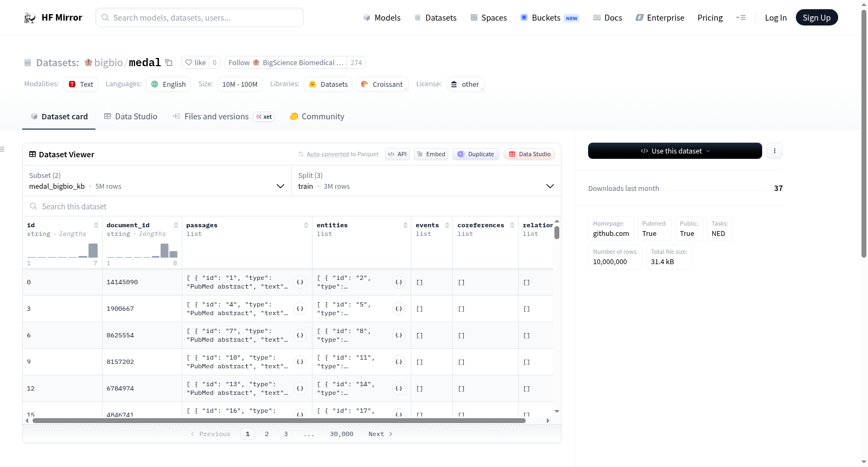
Task: Filter by 10M - 100M size tag
Action: (x=240, y=84)
